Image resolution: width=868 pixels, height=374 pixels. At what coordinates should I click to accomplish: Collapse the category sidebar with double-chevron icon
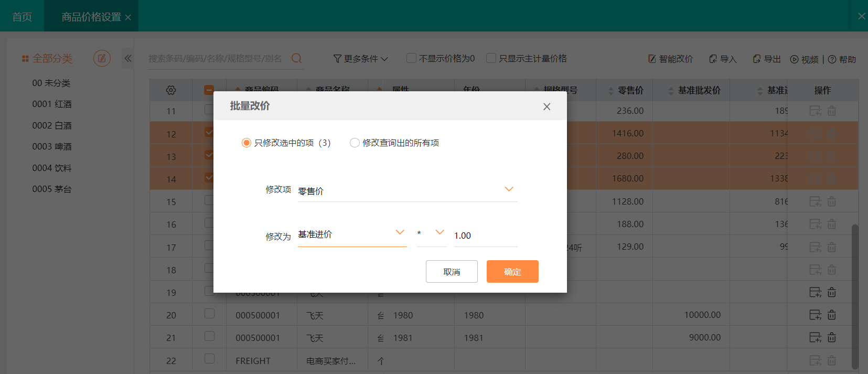(x=128, y=58)
